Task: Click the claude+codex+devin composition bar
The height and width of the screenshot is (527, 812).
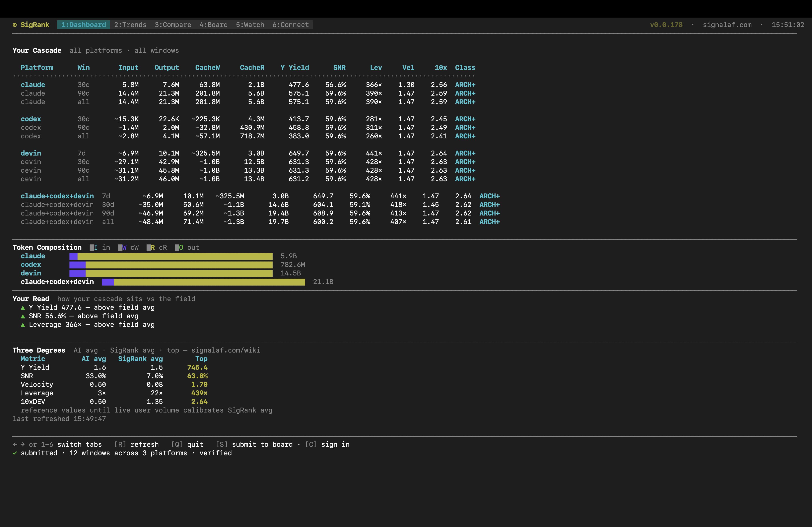Action: click(x=203, y=282)
